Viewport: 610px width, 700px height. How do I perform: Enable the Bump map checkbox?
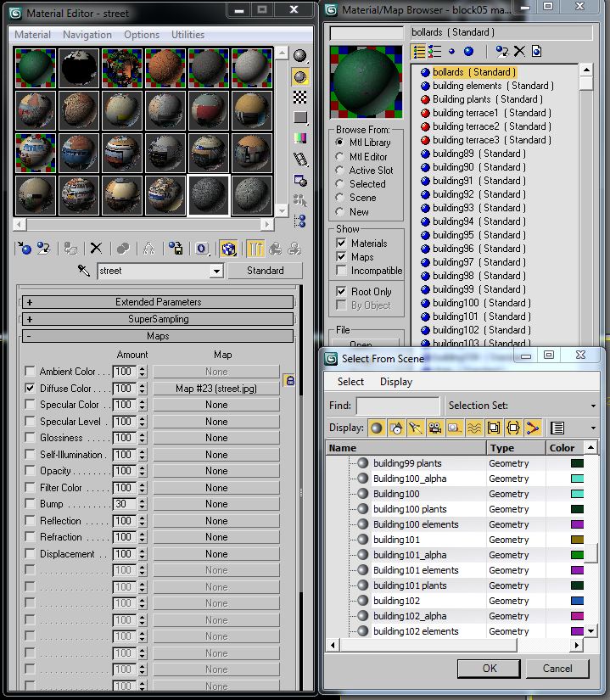click(30, 503)
